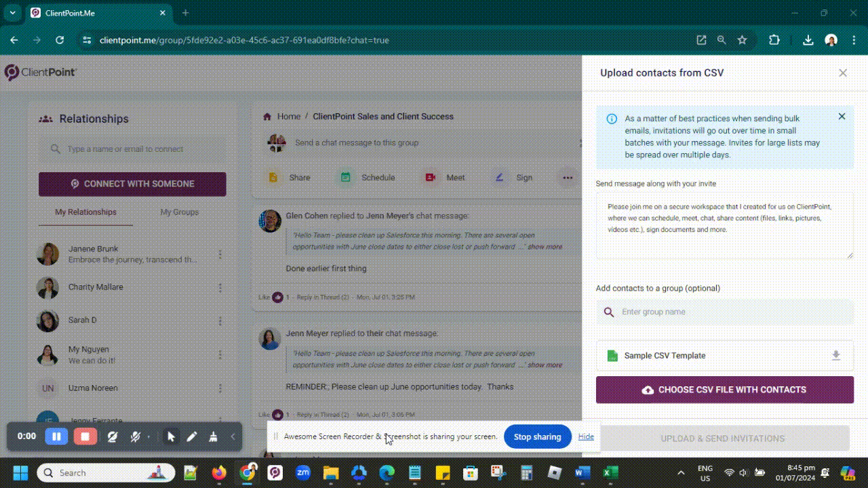Click the name or email connect field
The image size is (868, 488).
point(132,149)
